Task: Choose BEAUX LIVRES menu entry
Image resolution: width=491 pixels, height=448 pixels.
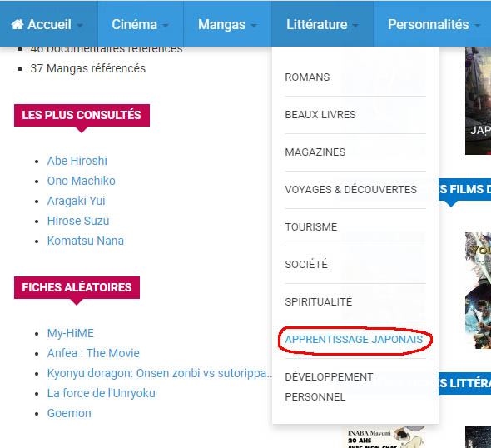Action: (320, 115)
